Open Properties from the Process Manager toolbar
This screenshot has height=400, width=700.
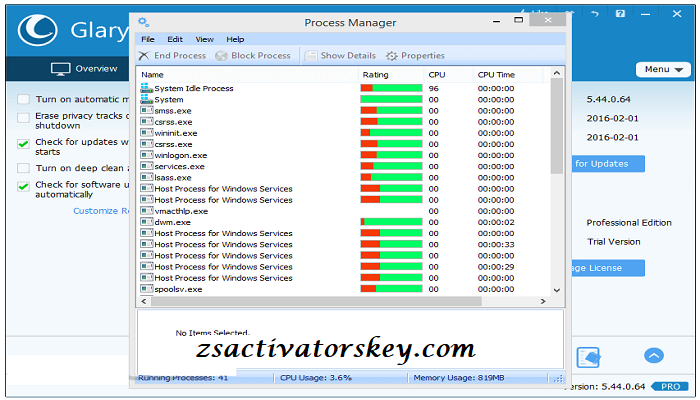[x=416, y=56]
